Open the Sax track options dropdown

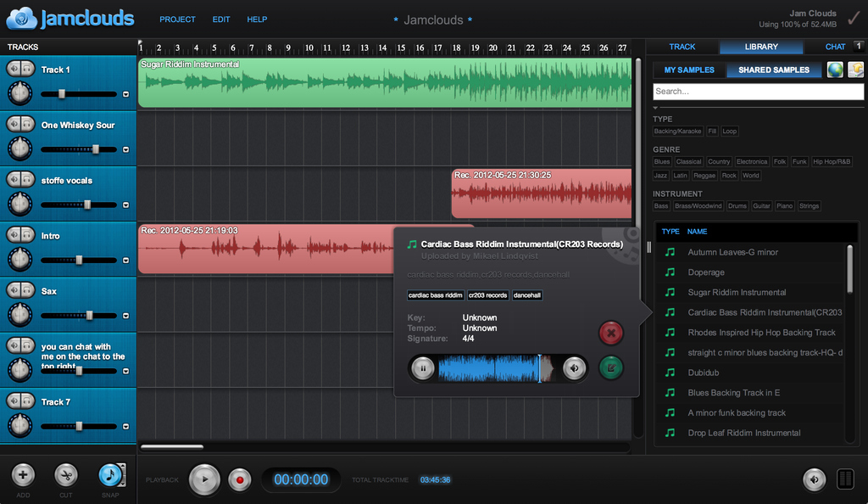pyautogui.click(x=125, y=316)
